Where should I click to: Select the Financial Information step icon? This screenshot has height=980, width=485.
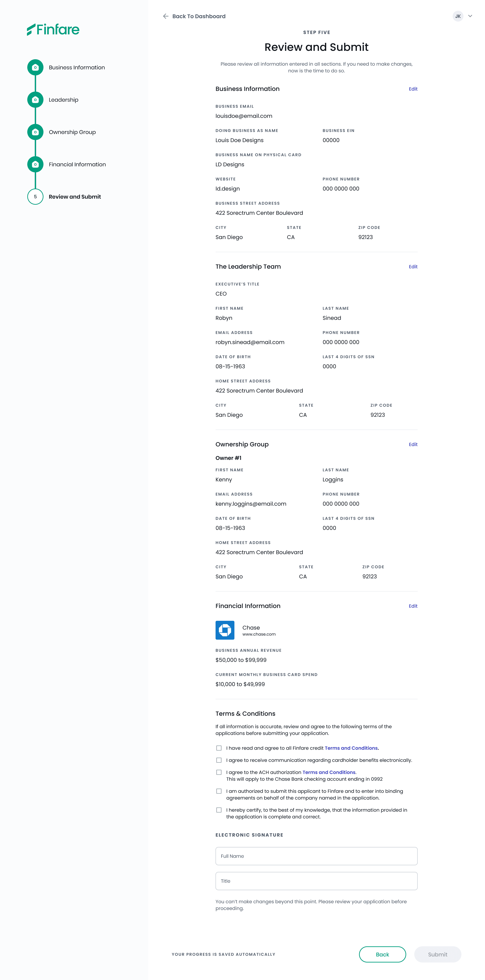[x=35, y=164]
